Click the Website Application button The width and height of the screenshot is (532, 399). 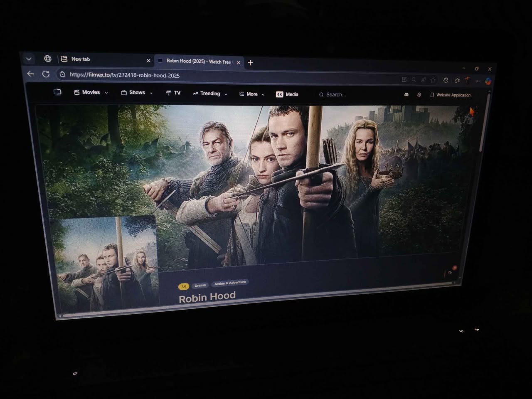pos(451,95)
